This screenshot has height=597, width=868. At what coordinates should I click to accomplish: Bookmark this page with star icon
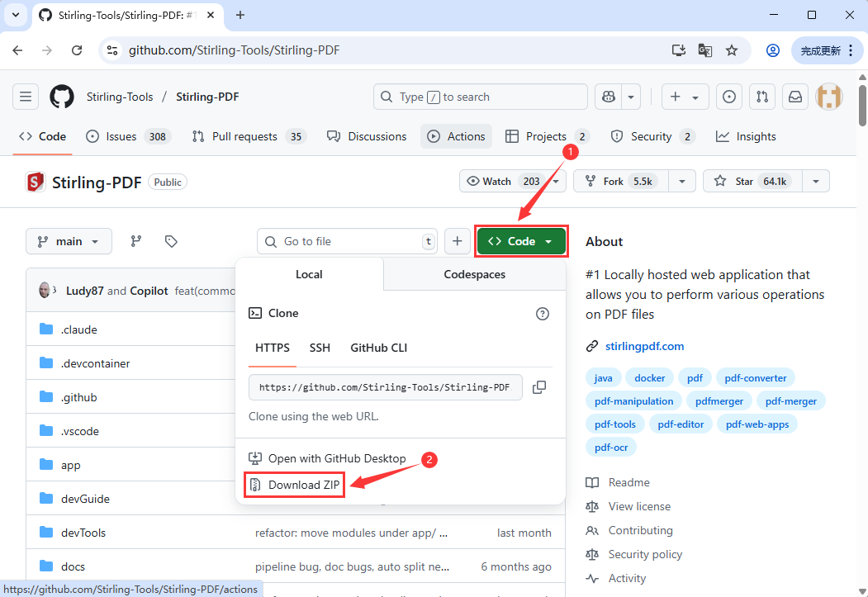coord(732,50)
